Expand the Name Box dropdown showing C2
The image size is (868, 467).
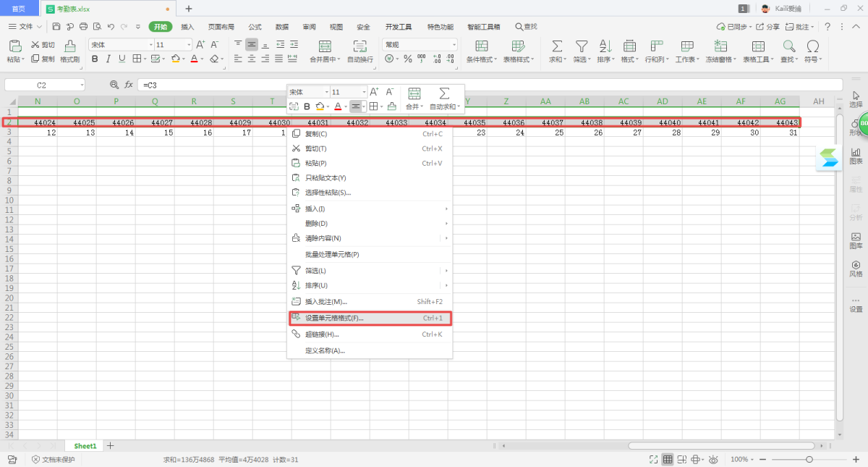tap(81, 85)
